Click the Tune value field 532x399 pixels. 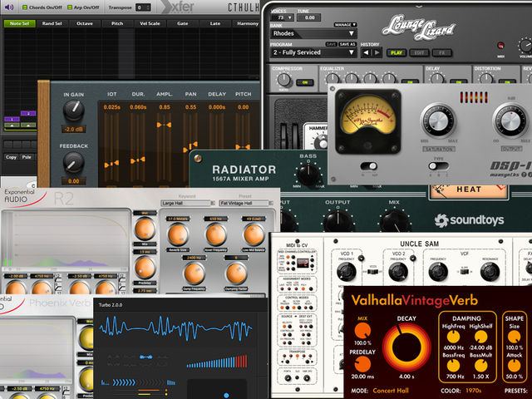click(309, 17)
